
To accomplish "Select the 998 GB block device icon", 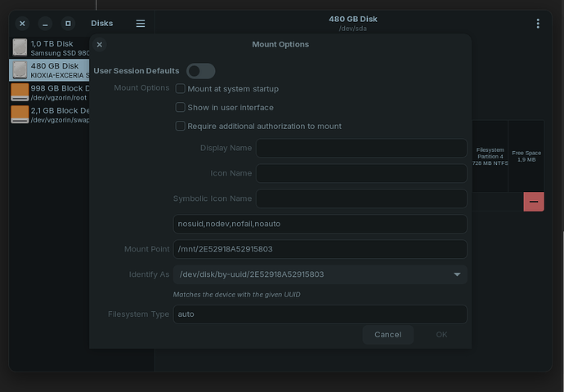I will tap(20, 91).
